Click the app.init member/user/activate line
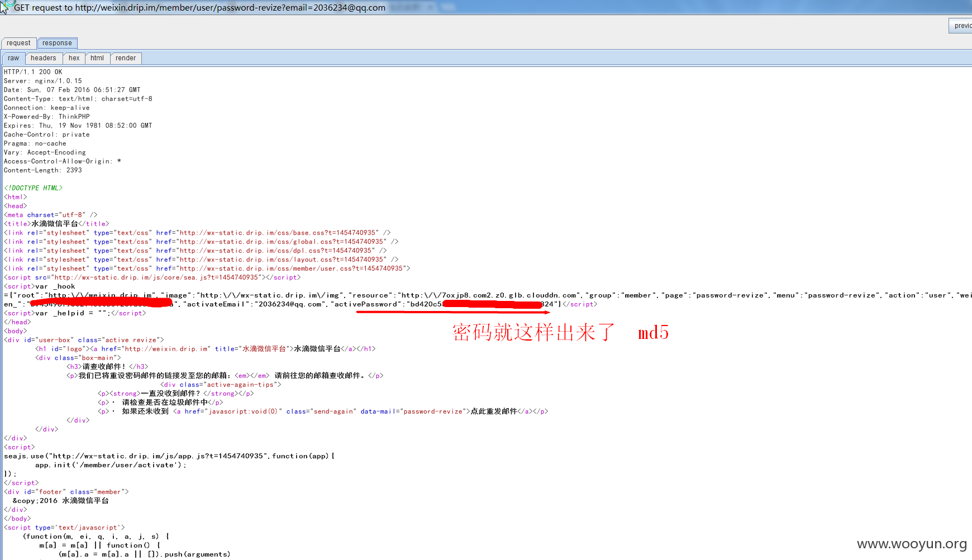The image size is (972, 560). coord(111,465)
